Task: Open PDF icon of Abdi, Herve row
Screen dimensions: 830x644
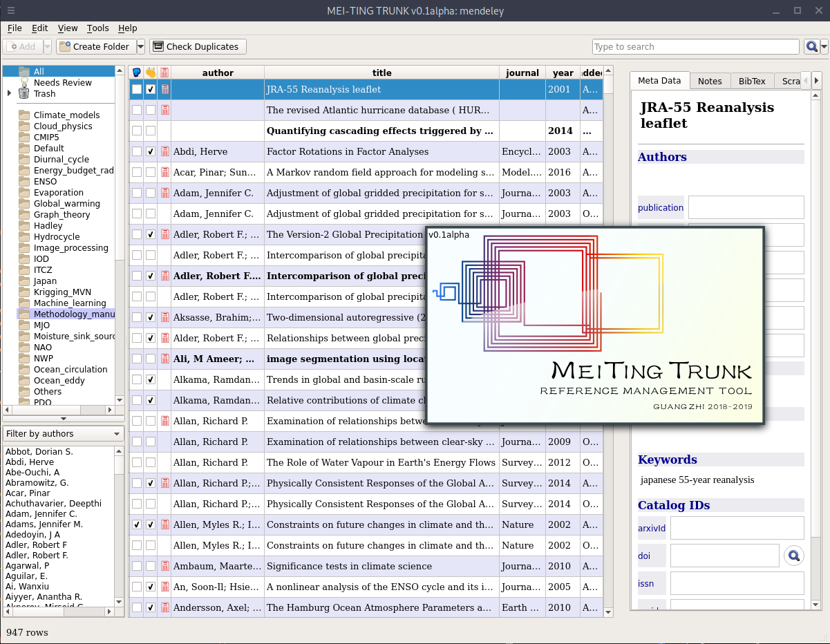Action: point(164,151)
